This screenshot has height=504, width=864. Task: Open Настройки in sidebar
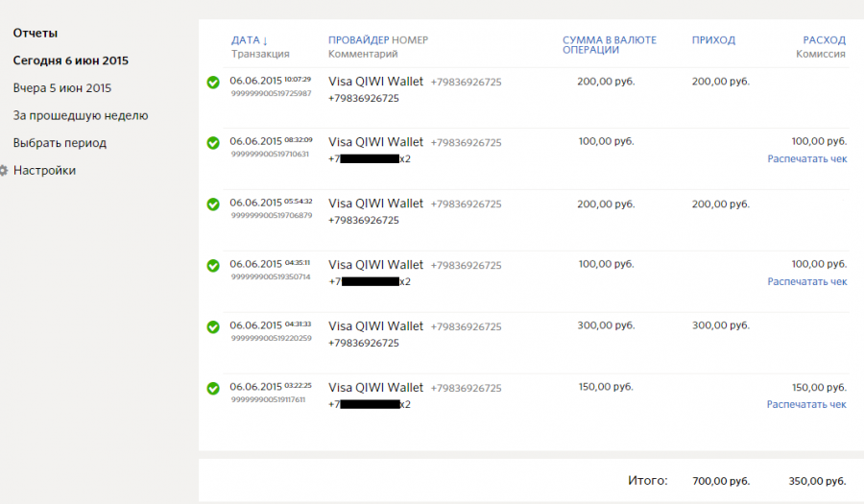click(x=44, y=171)
